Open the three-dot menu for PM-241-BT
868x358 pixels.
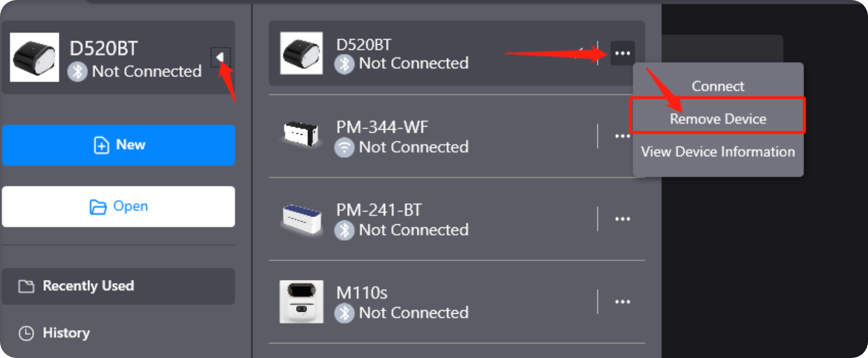[x=622, y=219]
